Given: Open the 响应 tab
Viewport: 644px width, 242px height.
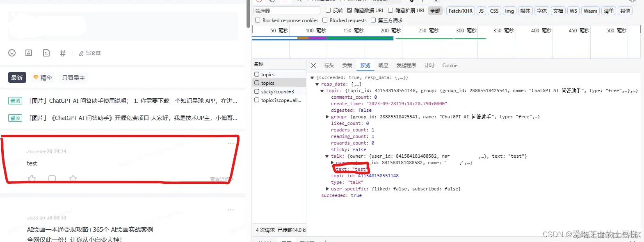Looking at the screenshot, I should point(383,66).
